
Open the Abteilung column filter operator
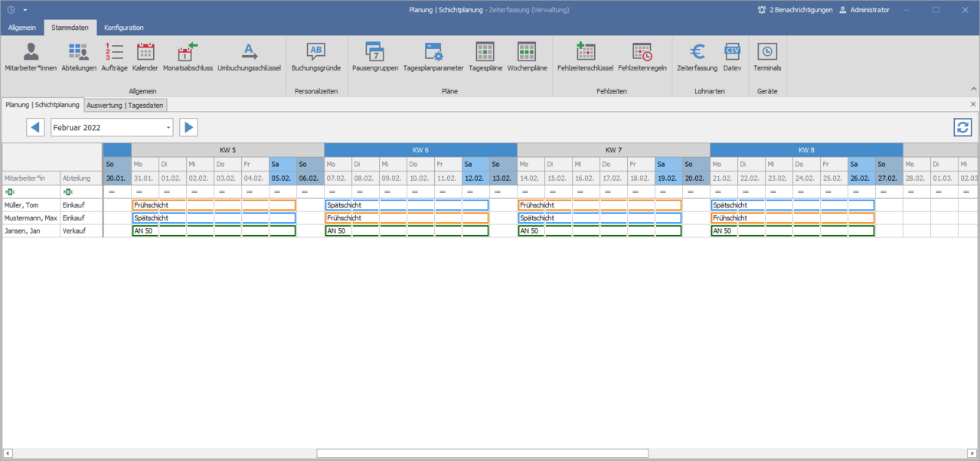[67, 192]
